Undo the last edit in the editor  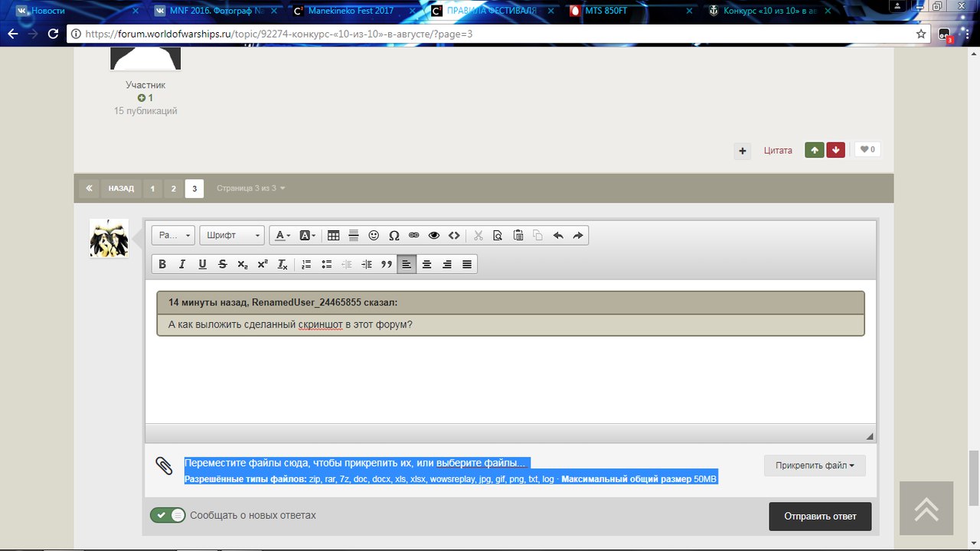click(x=558, y=236)
